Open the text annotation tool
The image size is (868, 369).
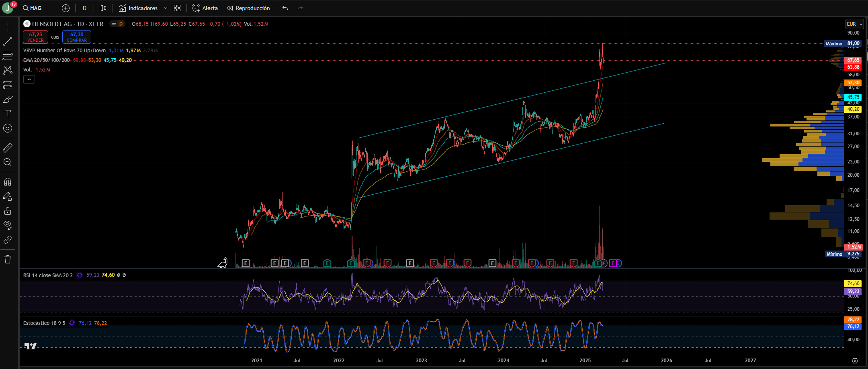click(8, 114)
